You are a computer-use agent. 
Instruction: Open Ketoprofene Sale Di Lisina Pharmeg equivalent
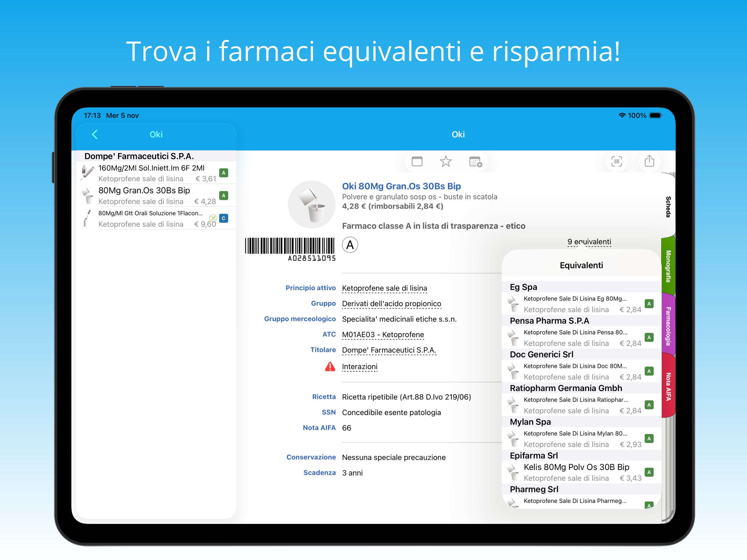click(x=581, y=501)
